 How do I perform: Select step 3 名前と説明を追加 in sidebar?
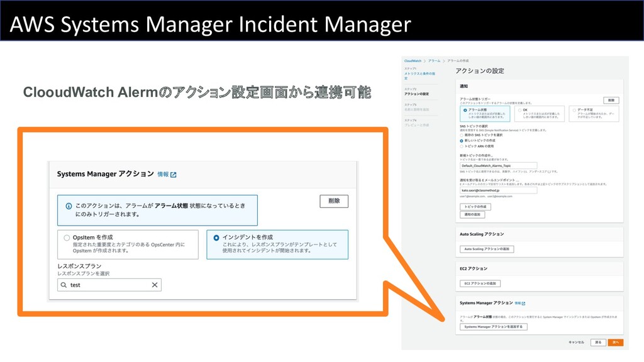pyautogui.click(x=416, y=109)
